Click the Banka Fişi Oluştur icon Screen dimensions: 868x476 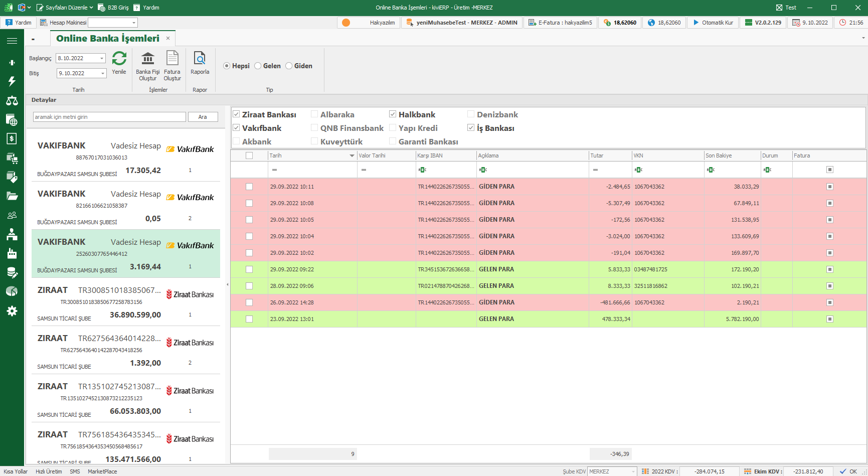(x=147, y=59)
